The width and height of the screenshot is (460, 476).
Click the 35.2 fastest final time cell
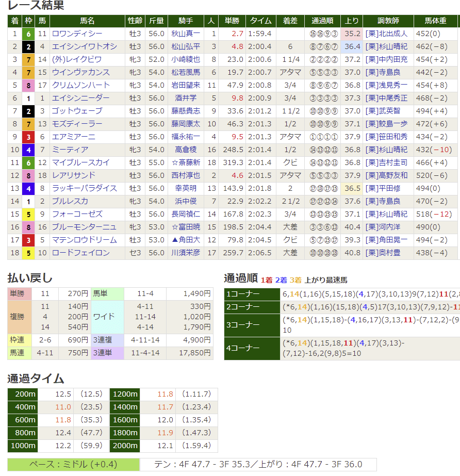coord(352,34)
